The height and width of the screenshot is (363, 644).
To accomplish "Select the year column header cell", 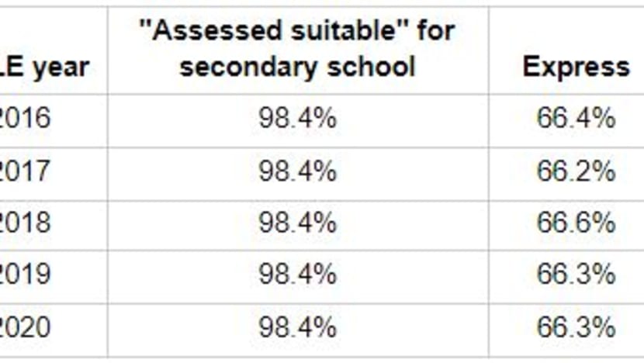I will (x=44, y=67).
